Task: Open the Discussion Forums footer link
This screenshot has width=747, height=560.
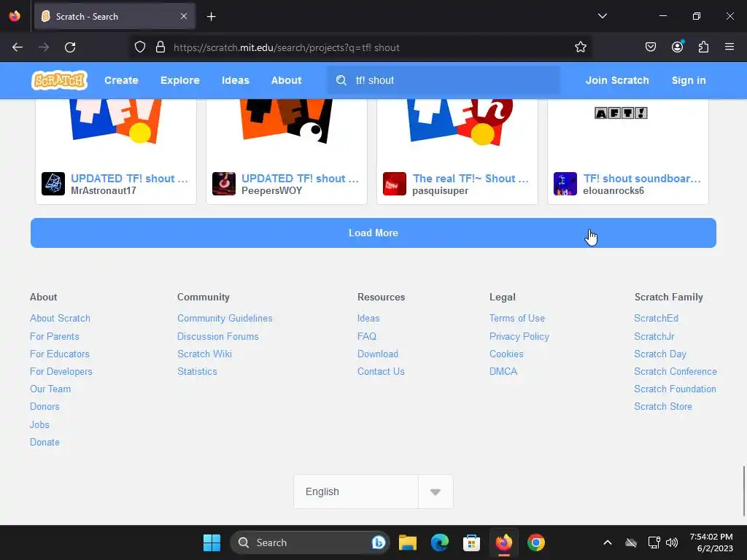Action: coord(218,336)
